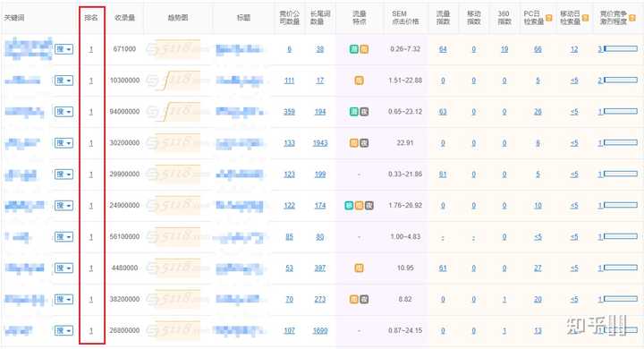Expand 搜 dropdown in the 94000000 row
The height and width of the screenshot is (349, 644).
(64, 112)
